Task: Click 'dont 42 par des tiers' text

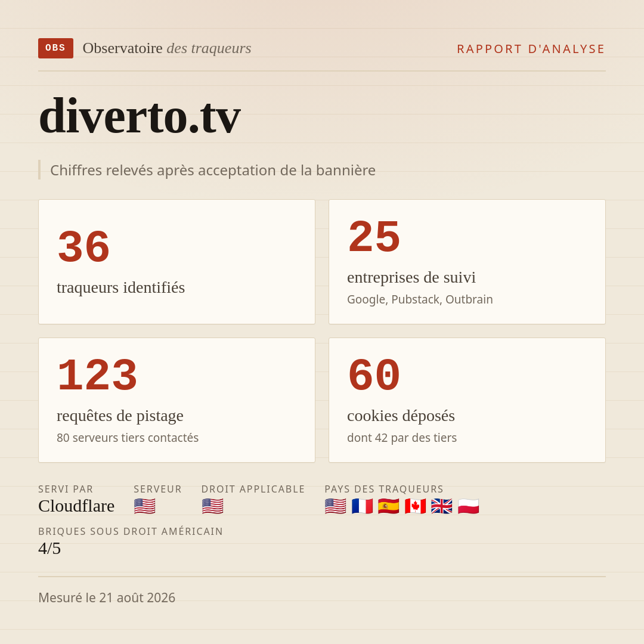Action: tap(402, 438)
